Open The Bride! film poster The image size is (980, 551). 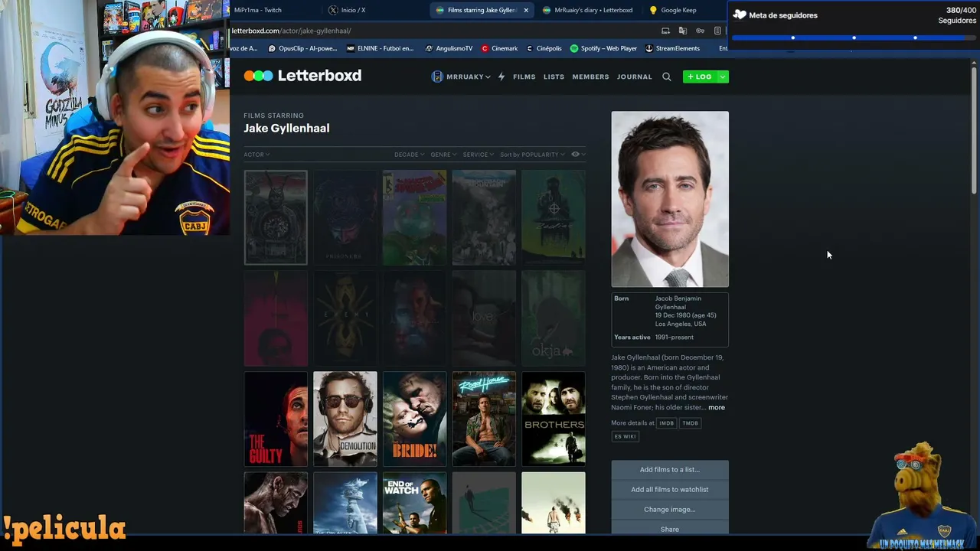tap(414, 419)
